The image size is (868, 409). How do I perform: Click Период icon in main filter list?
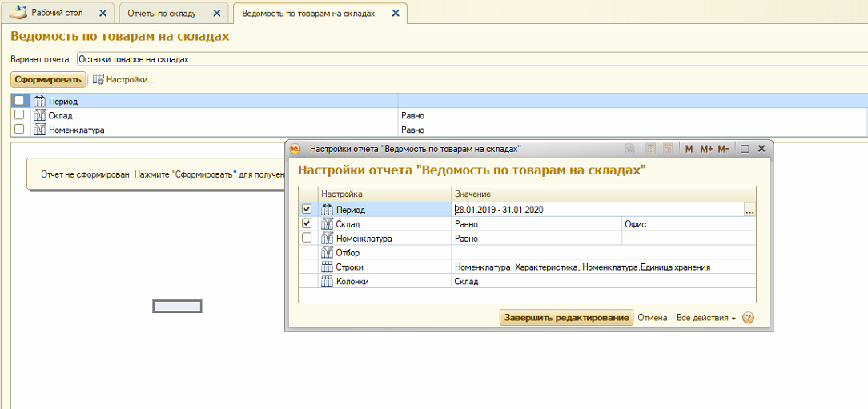pos(39,102)
